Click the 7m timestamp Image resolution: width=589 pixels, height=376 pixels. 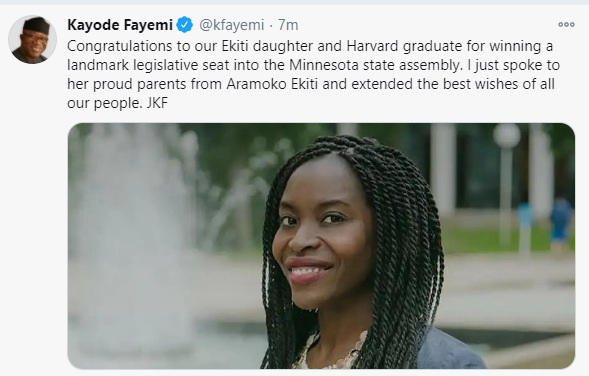[x=288, y=25]
